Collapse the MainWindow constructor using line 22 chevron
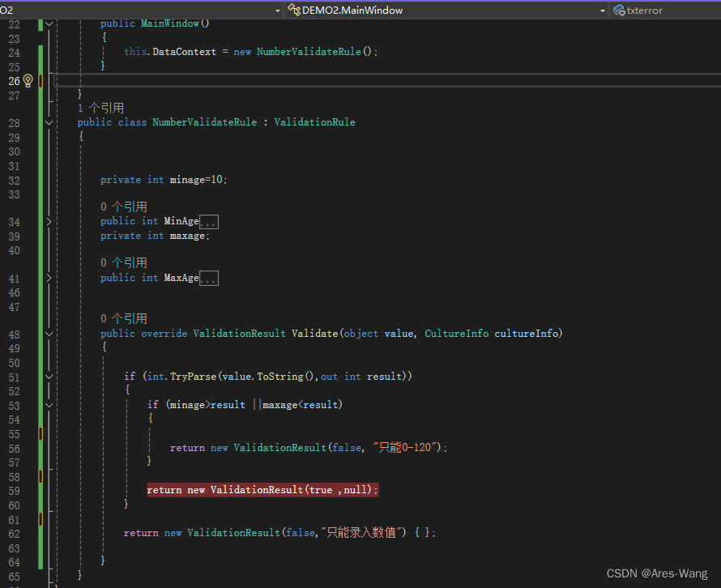 point(49,23)
